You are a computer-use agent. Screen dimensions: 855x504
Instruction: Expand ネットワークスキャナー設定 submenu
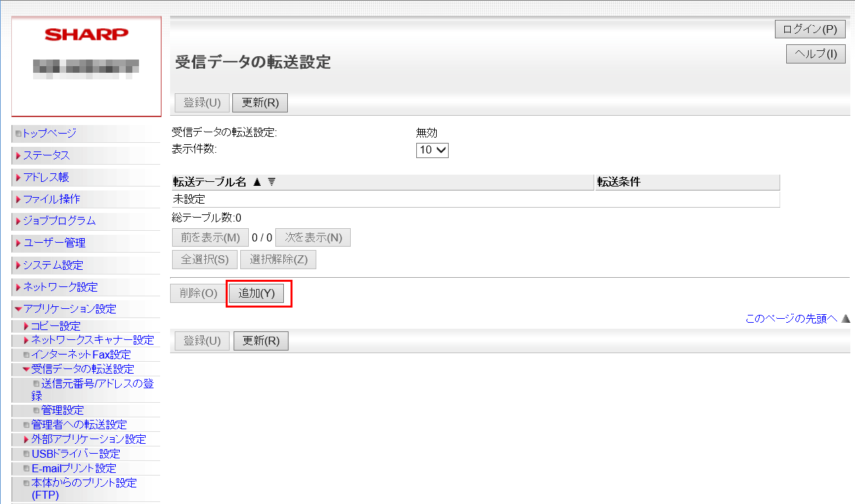[x=92, y=340]
